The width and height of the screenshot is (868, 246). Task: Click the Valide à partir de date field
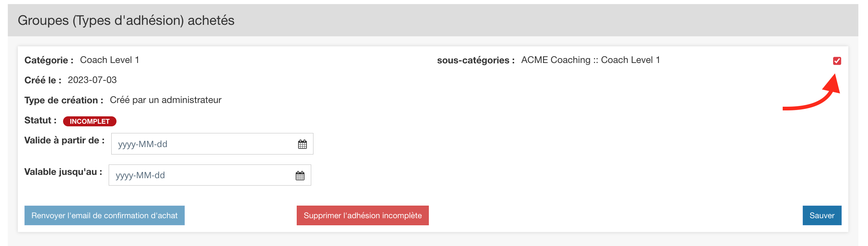pos(204,144)
